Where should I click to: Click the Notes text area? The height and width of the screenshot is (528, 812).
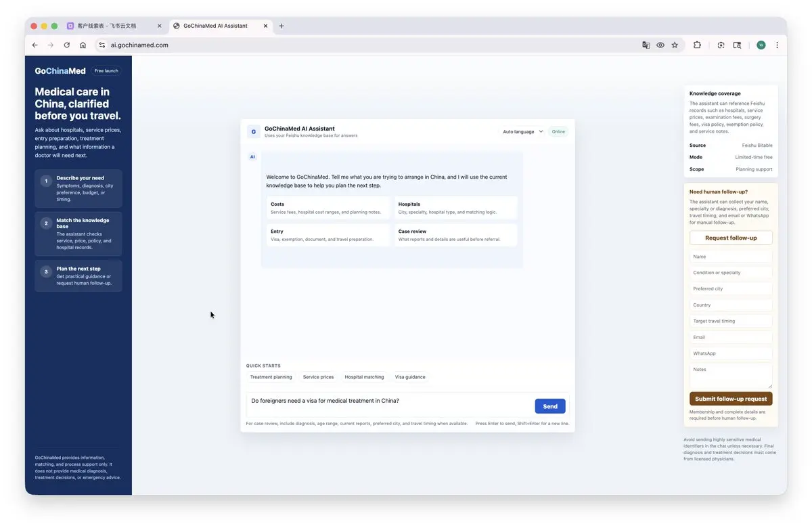731,376
